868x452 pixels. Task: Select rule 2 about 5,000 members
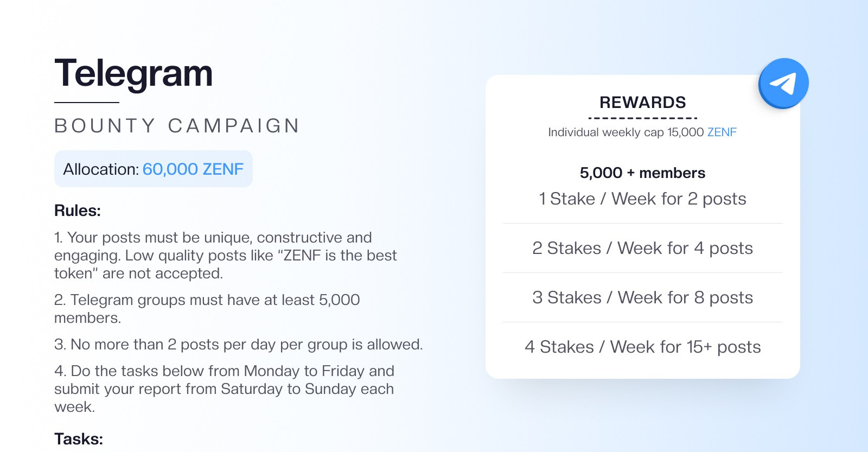(207, 308)
